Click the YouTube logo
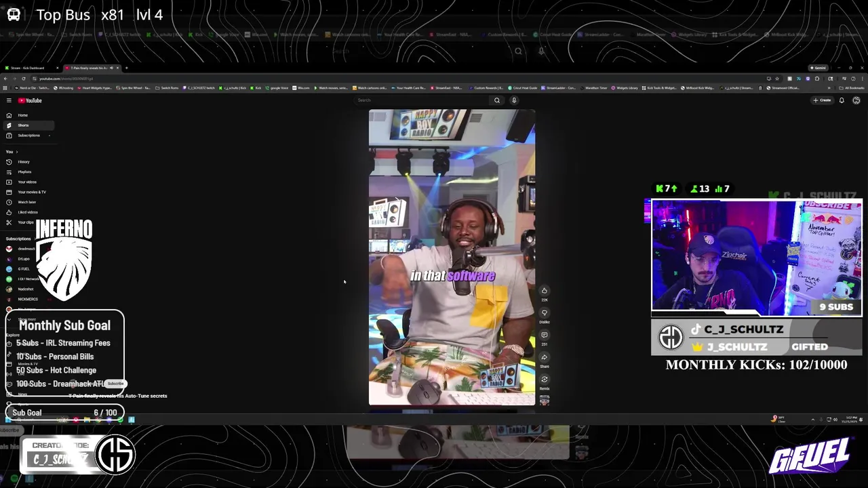The width and height of the screenshot is (868, 488). click(30, 100)
